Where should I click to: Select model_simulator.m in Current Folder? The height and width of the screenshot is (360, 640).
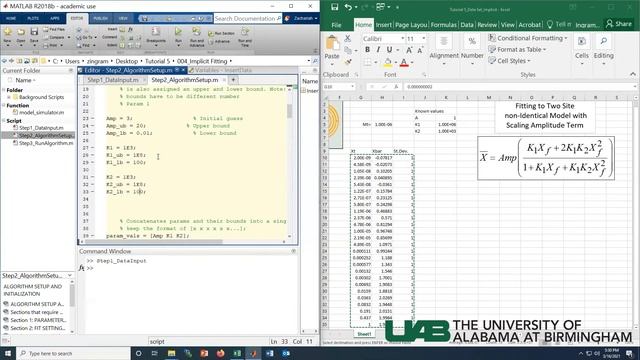pyautogui.click(x=41, y=112)
